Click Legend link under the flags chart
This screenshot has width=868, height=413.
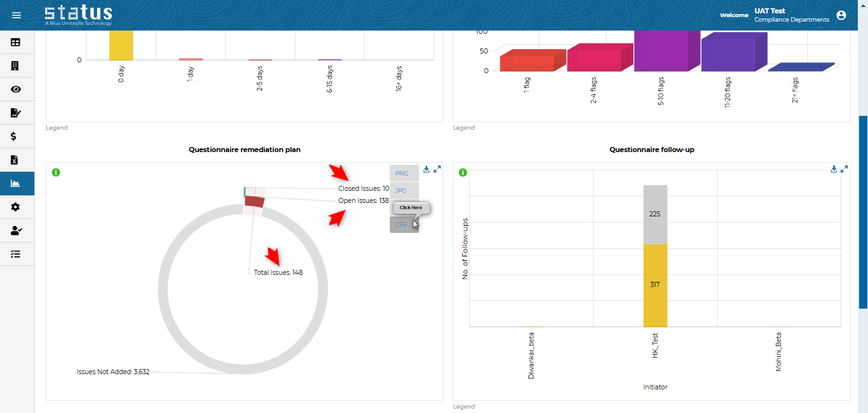[x=464, y=128]
